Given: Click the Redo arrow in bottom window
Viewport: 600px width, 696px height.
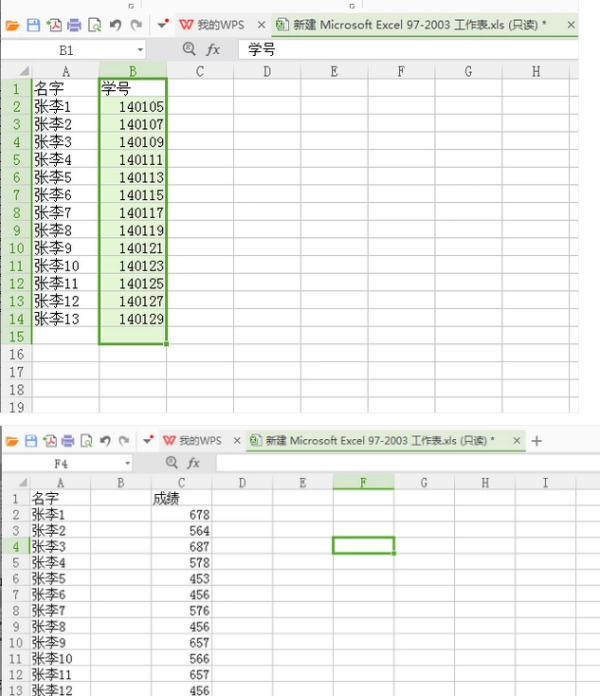Looking at the screenshot, I should 124,441.
